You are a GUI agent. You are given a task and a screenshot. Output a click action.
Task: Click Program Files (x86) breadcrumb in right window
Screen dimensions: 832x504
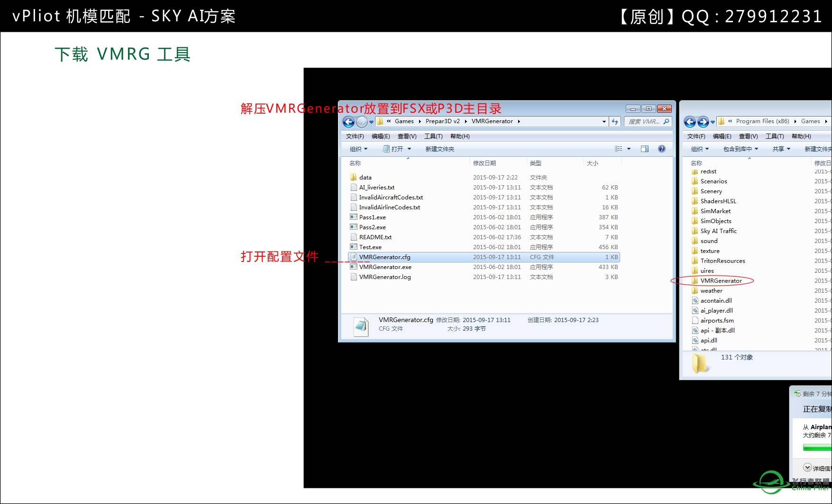point(762,121)
